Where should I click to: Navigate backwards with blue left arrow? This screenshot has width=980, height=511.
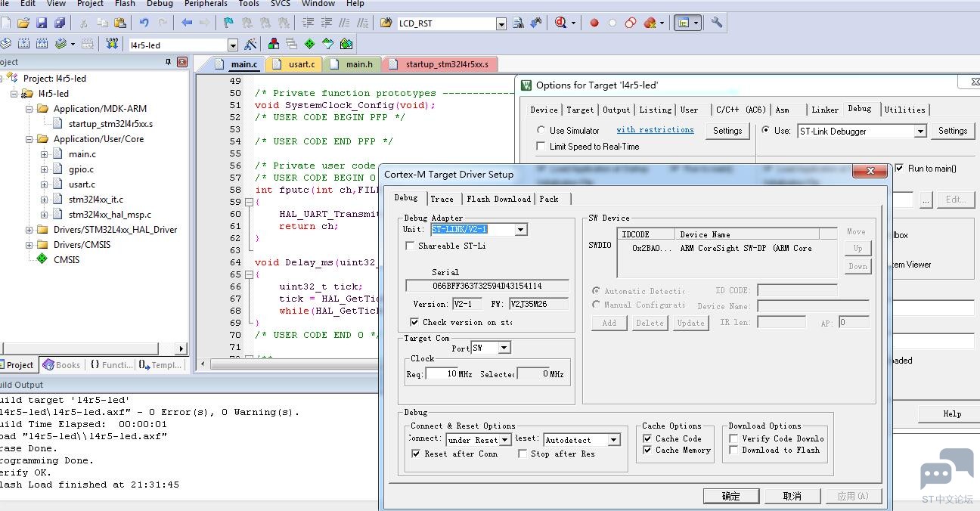click(187, 23)
